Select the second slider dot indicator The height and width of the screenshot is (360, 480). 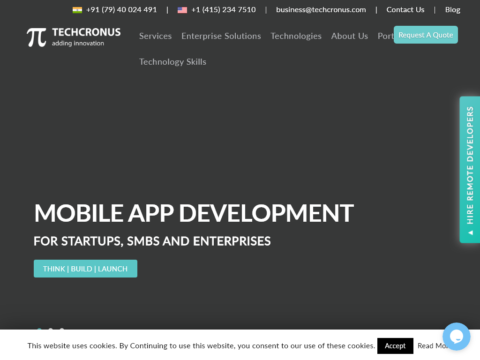pos(50,330)
